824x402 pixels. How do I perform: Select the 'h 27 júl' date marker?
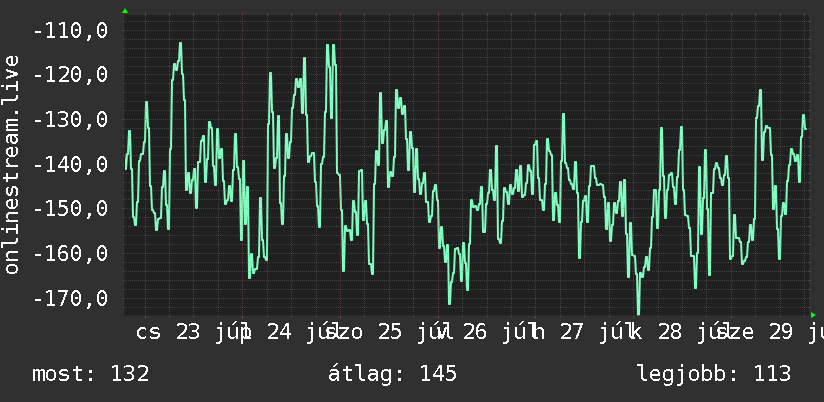coord(580,333)
